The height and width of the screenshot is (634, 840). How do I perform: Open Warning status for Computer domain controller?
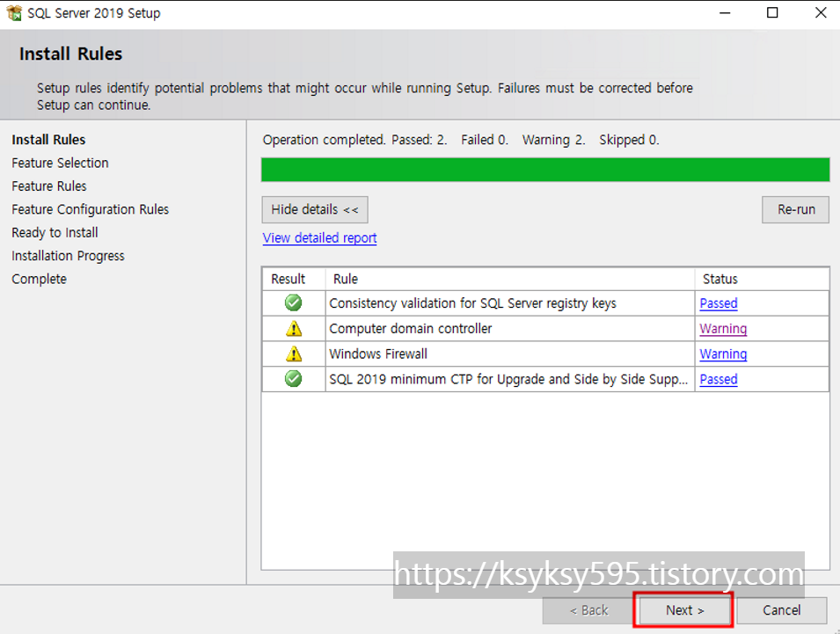click(x=723, y=328)
